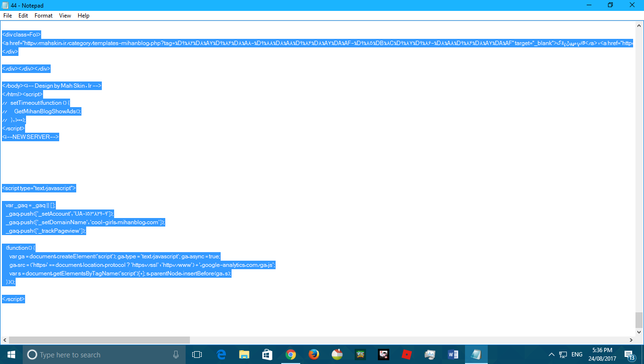Screen dimensions: 644x364
Task: Open File Explorer from taskbar
Action: (244, 355)
